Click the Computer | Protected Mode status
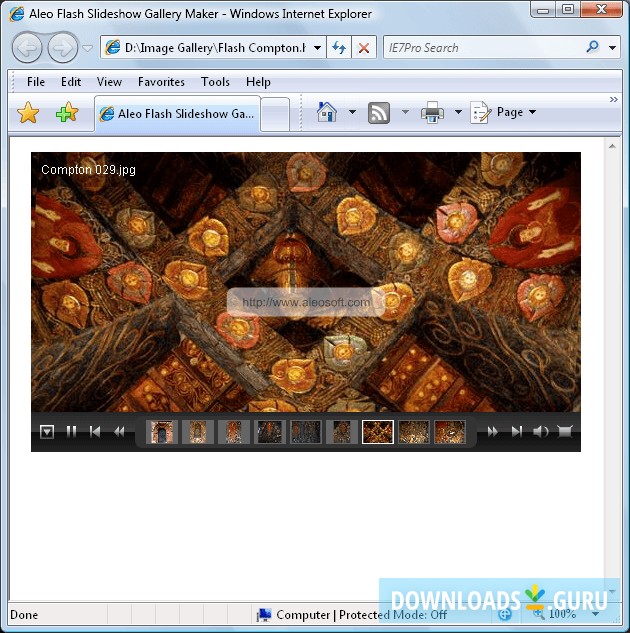Image resolution: width=630 pixels, height=633 pixels. tap(352, 615)
